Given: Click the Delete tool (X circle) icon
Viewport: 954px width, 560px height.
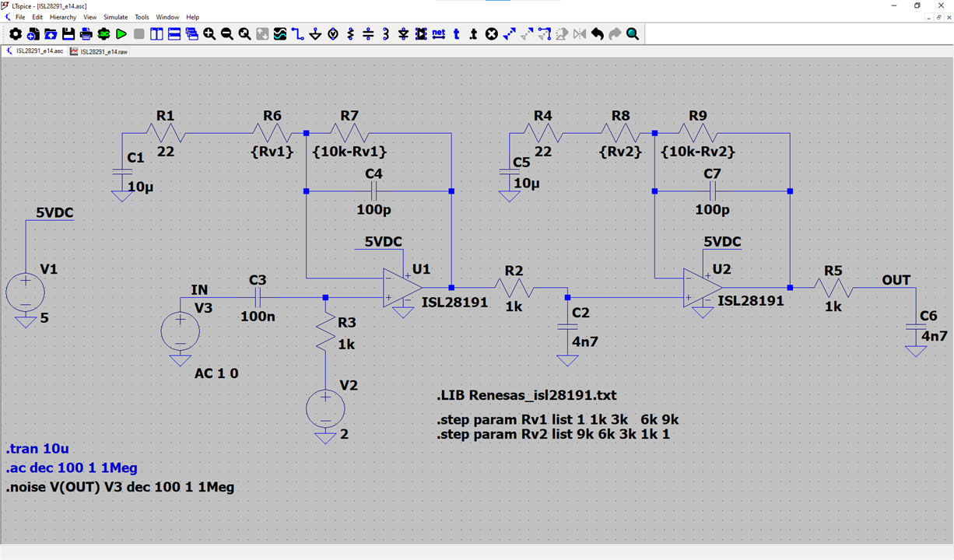Looking at the screenshot, I should [x=492, y=34].
